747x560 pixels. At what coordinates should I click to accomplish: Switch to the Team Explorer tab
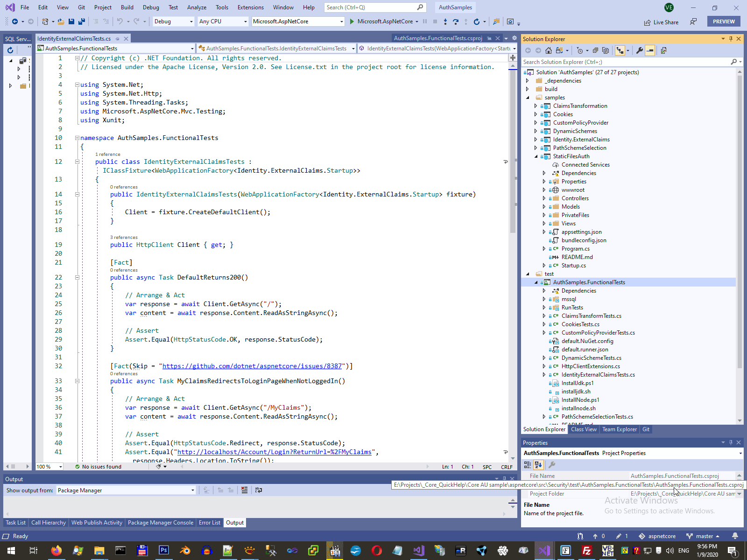click(619, 429)
